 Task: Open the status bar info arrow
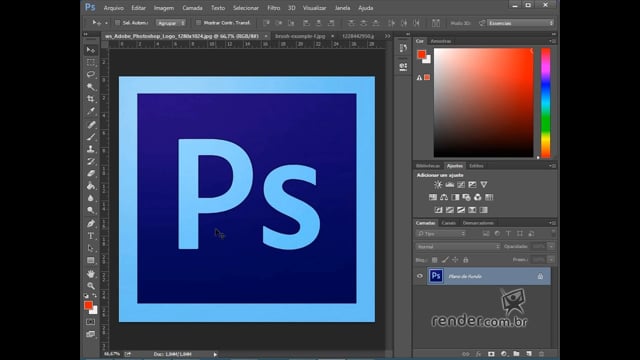pos(215,354)
